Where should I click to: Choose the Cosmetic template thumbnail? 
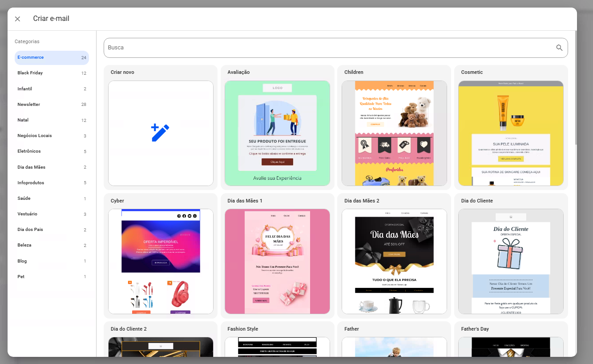[x=511, y=133]
